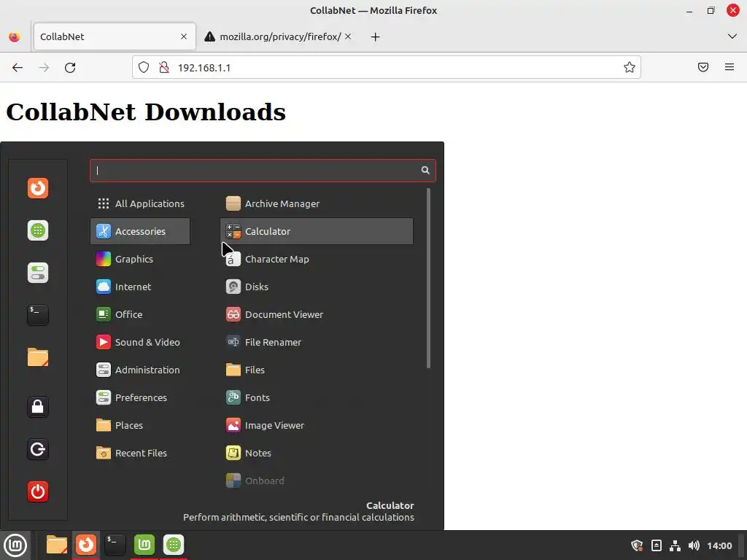Open Onboard on-screen keyboard
This screenshot has height=560, width=747.
click(x=317, y=481)
